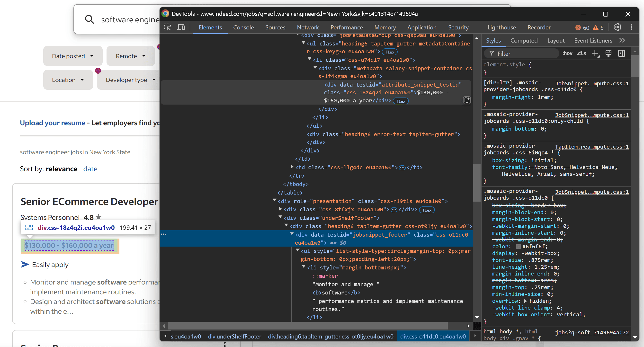The image size is (644, 347).
Task: Switch to the Computed styles tab
Action: (524, 41)
